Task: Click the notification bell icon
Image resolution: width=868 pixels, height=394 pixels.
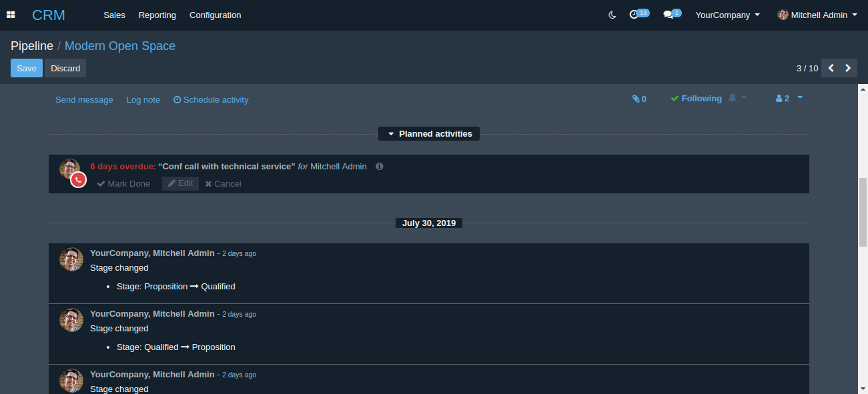Action: [732, 98]
